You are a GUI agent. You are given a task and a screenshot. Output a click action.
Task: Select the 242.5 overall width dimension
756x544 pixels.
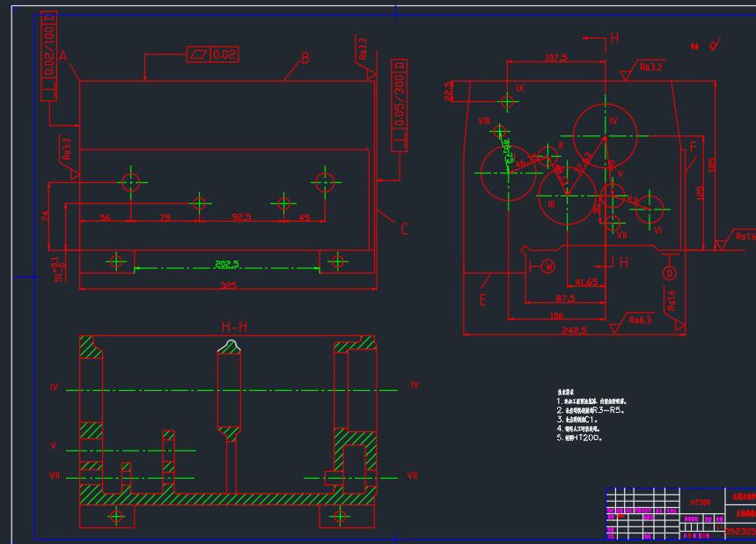coord(574,330)
